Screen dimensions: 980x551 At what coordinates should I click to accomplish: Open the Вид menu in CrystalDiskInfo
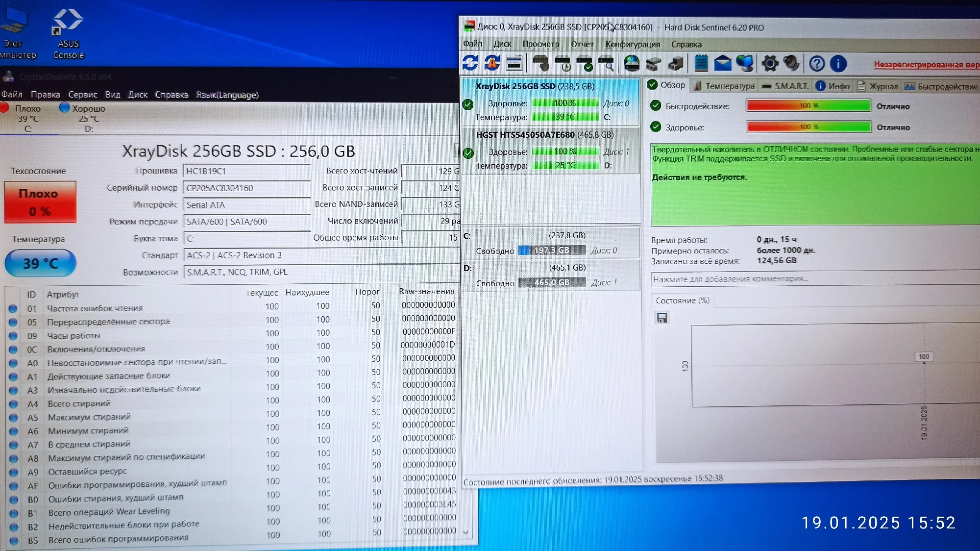click(113, 95)
